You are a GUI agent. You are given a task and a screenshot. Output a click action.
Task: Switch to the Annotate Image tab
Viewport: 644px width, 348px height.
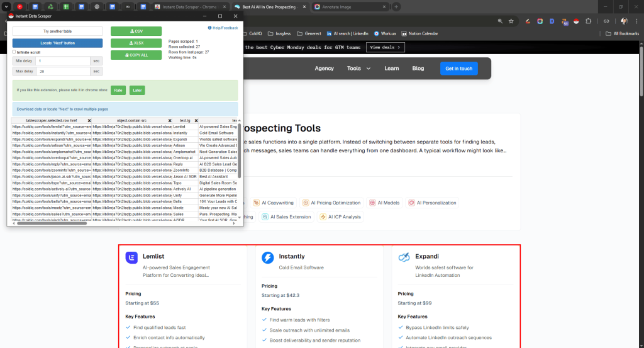(x=350, y=6)
